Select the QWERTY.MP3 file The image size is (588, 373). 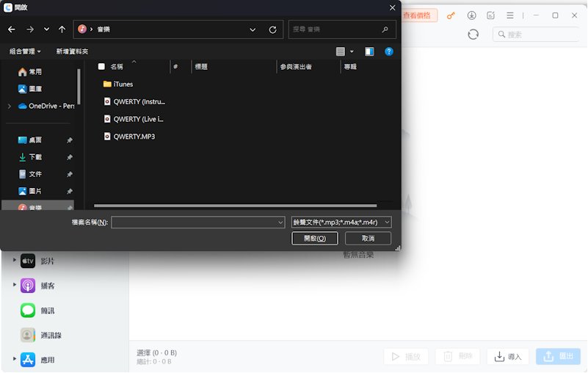[x=129, y=137]
